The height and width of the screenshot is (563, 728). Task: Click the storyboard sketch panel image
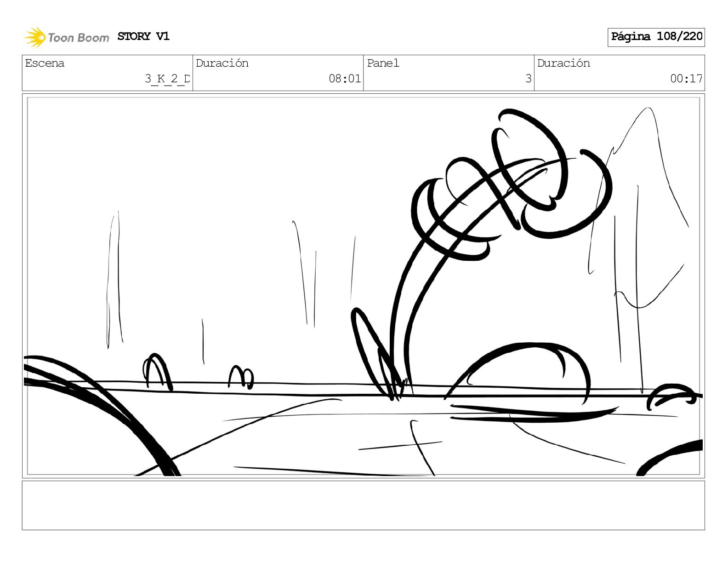363,286
